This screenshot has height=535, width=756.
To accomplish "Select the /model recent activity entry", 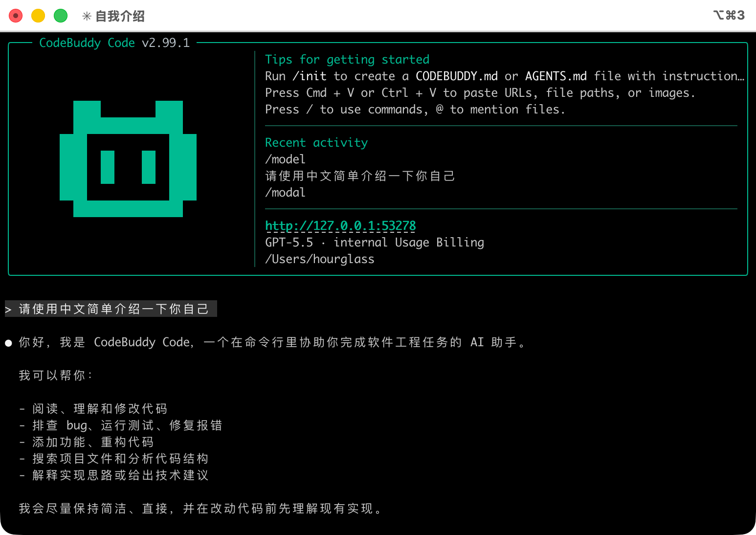I will pyautogui.click(x=285, y=159).
